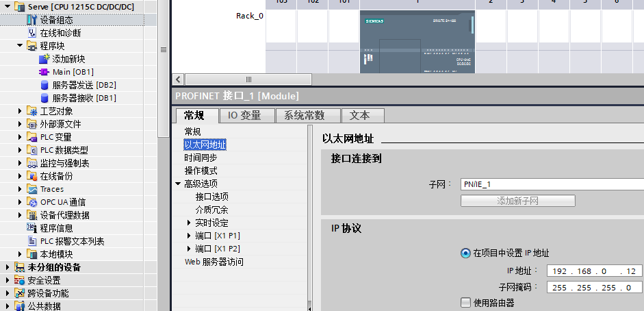This screenshot has width=644, height=311.
Task: Collapse the 程序块 tree node
Action: (x=20, y=46)
